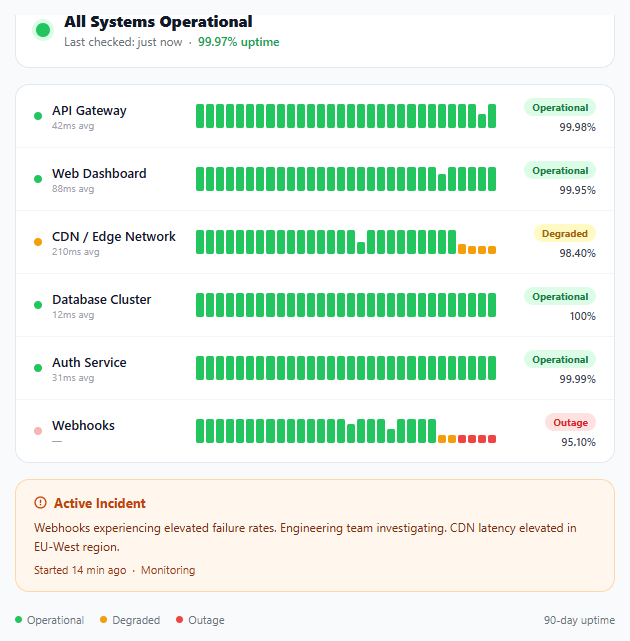Image resolution: width=630 pixels, height=641 pixels.
Task: Select the Webhooks service name
Action: pyautogui.click(x=83, y=425)
